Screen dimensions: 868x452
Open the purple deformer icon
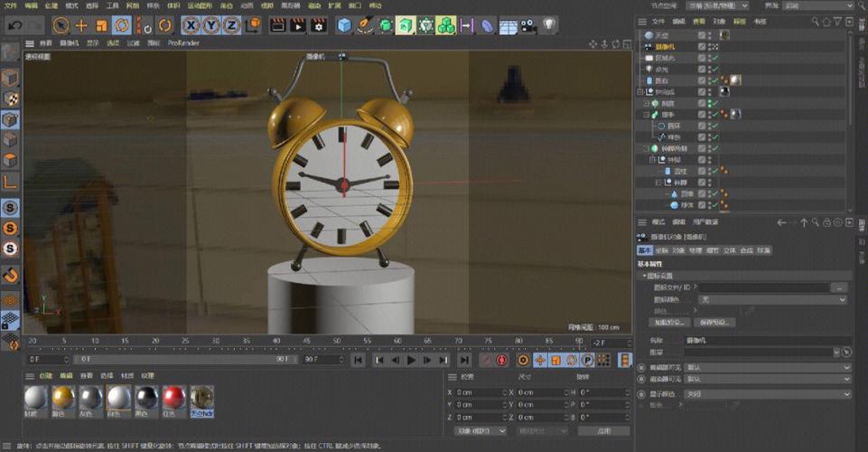click(487, 25)
